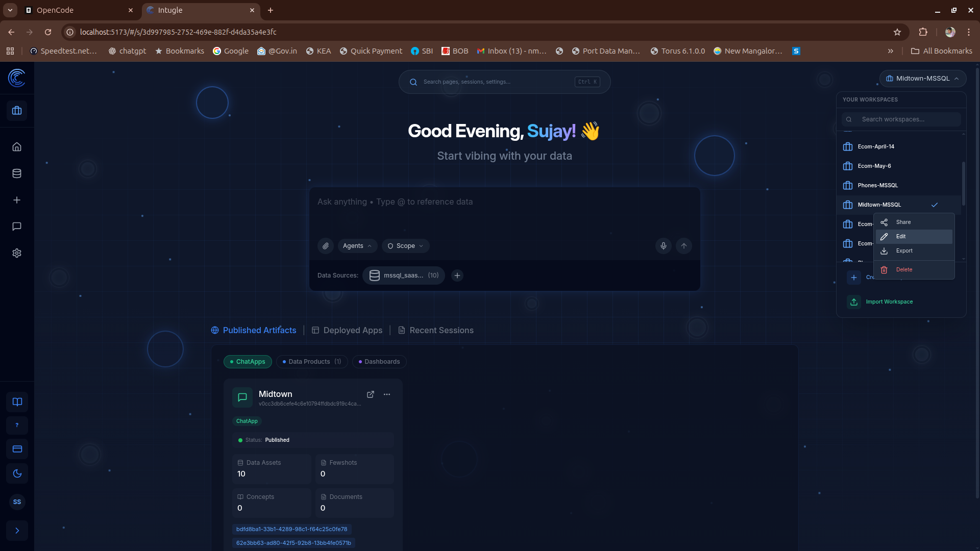Click Share in the context menu

[x=914, y=222]
